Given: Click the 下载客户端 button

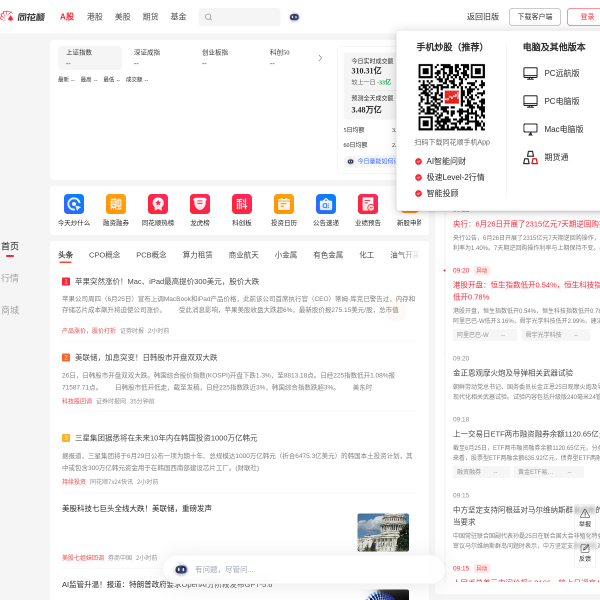Looking at the screenshot, I should 535,17.
